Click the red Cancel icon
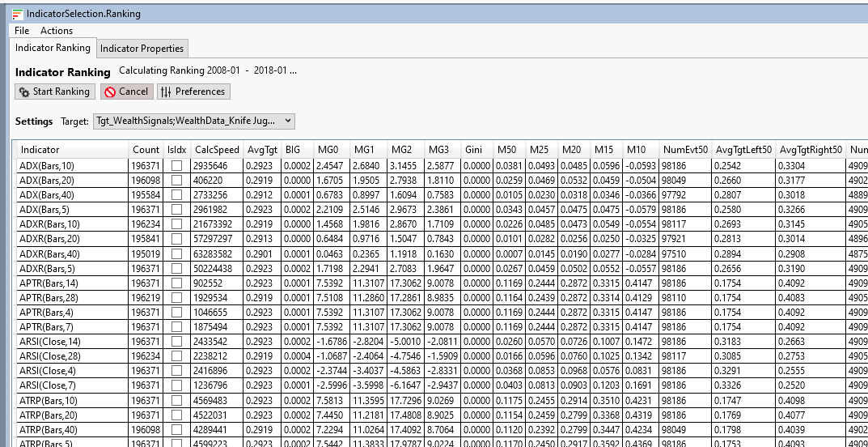The image size is (868, 447). pyautogui.click(x=110, y=92)
